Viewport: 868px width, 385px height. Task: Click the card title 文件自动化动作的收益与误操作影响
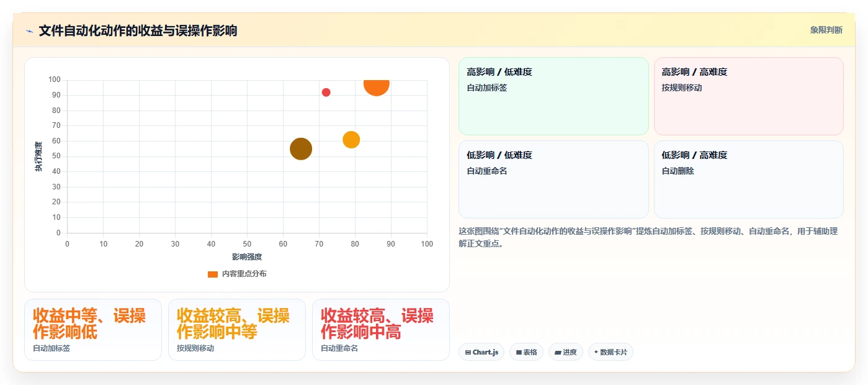138,30
